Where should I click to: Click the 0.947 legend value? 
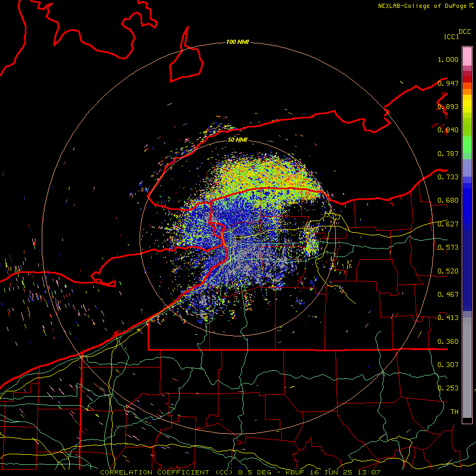click(x=448, y=83)
